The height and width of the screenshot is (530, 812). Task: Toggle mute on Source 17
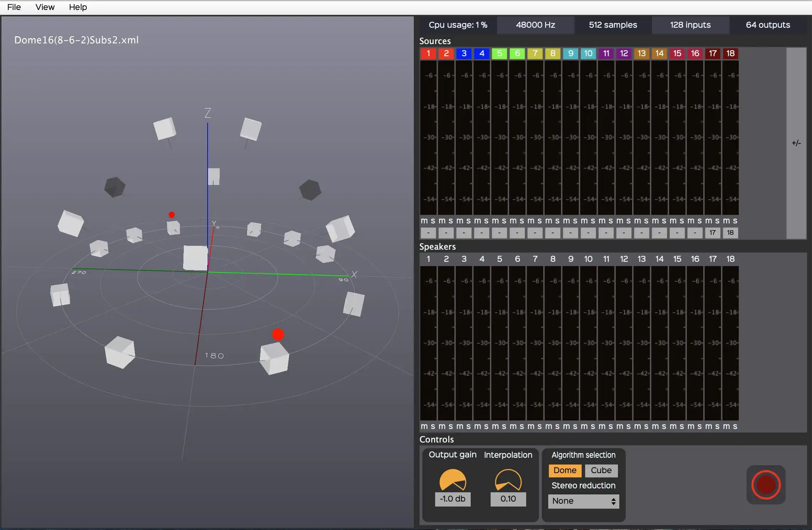coord(708,221)
